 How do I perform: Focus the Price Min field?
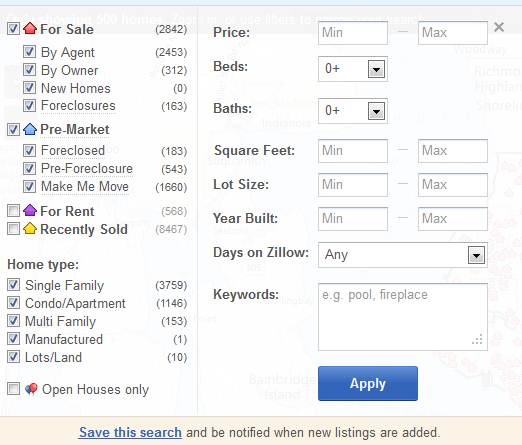click(353, 33)
